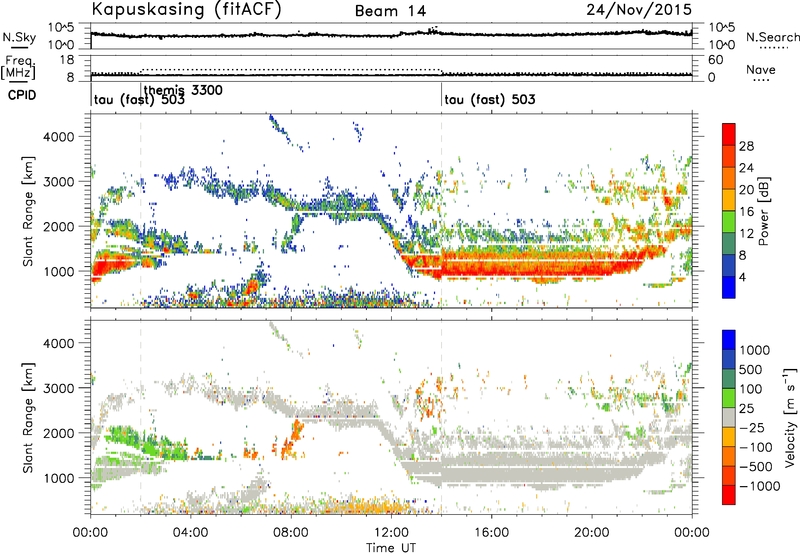Image resolution: width=800 pixels, height=554 pixels.
Task: Click the 'N.Sky' axis label
Action: point(19,37)
